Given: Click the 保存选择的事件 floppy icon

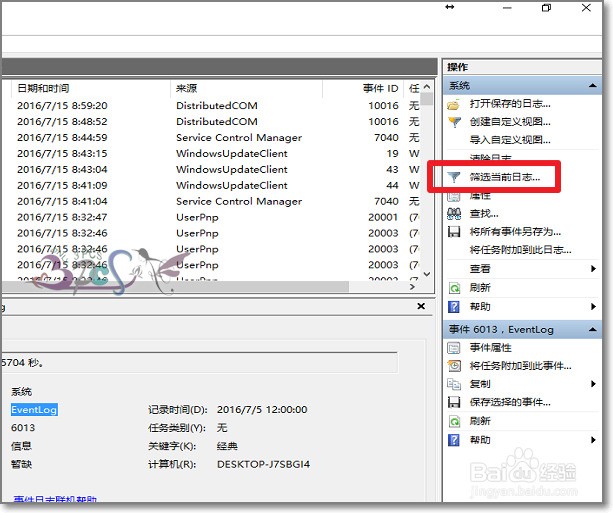Looking at the screenshot, I should click(454, 402).
